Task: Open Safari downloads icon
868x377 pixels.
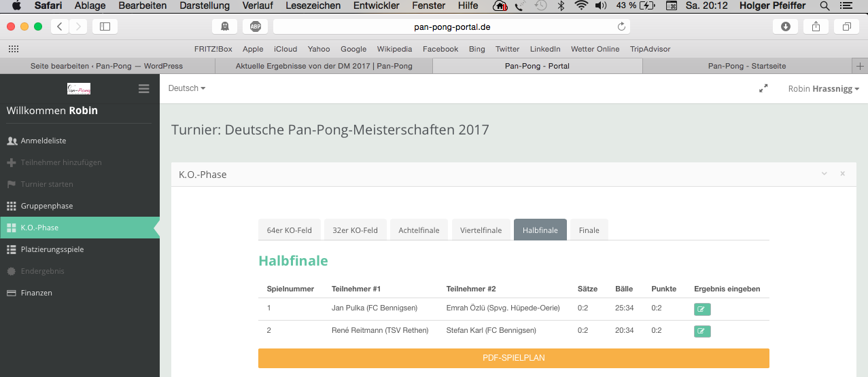Action: [786, 26]
